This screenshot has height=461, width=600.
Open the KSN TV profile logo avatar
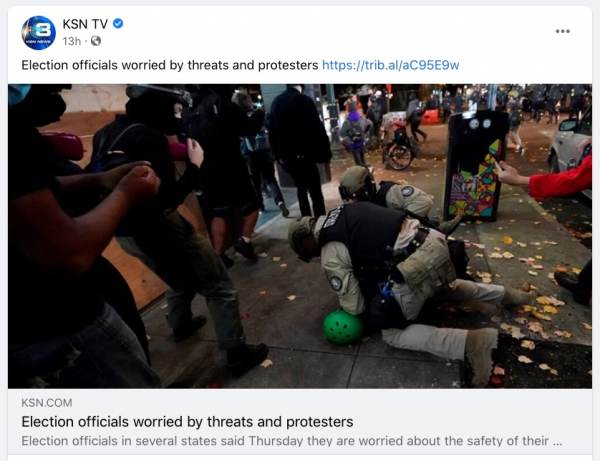click(38, 33)
